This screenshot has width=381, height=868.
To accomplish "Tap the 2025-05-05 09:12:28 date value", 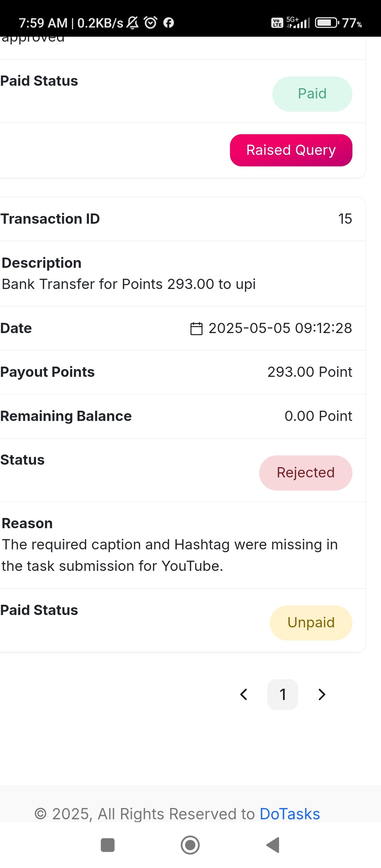I will (280, 328).
